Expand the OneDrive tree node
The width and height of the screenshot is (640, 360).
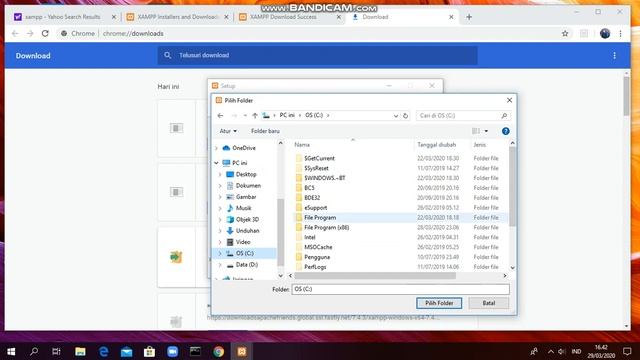pos(216,148)
